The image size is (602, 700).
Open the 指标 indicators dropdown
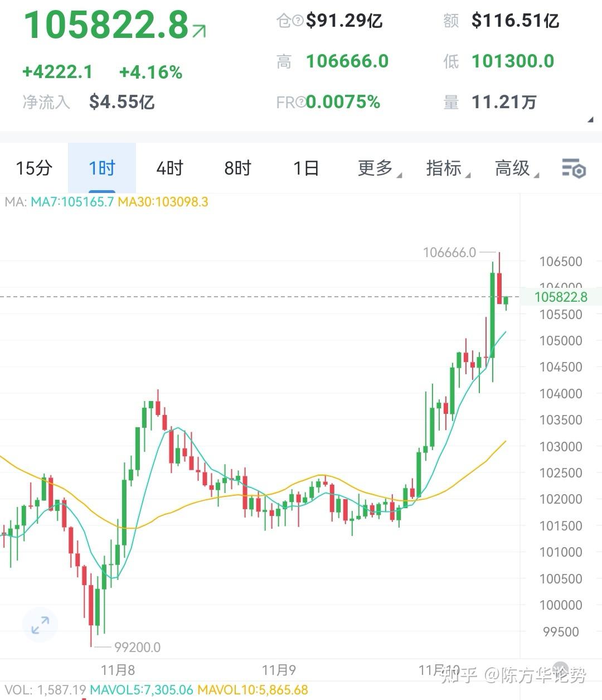[x=444, y=168]
